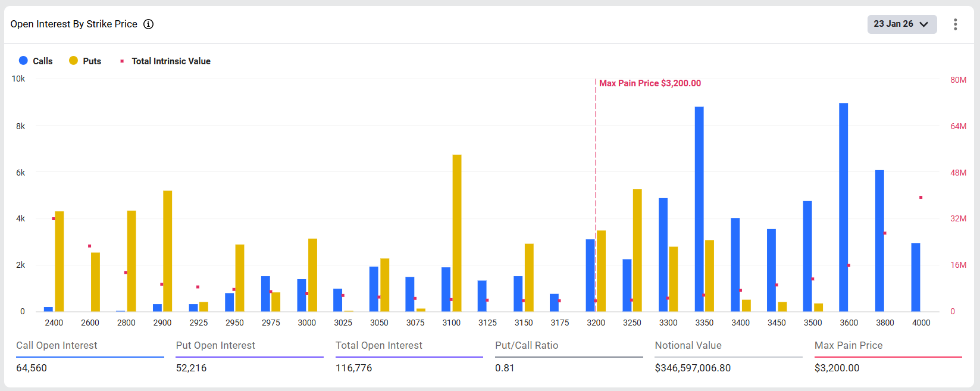Viewport: 980px width, 391px height.
Task: Click the 4000 strike label on x-axis
Action: [921, 323]
